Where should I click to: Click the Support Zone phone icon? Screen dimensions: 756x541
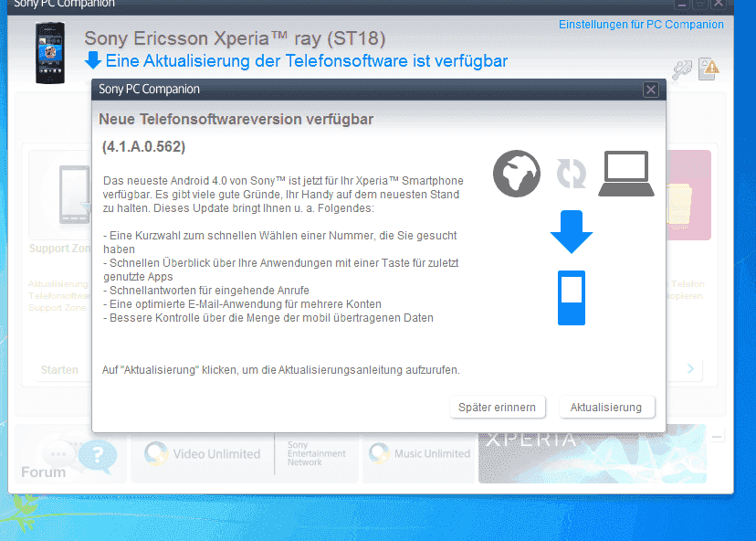click(74, 195)
